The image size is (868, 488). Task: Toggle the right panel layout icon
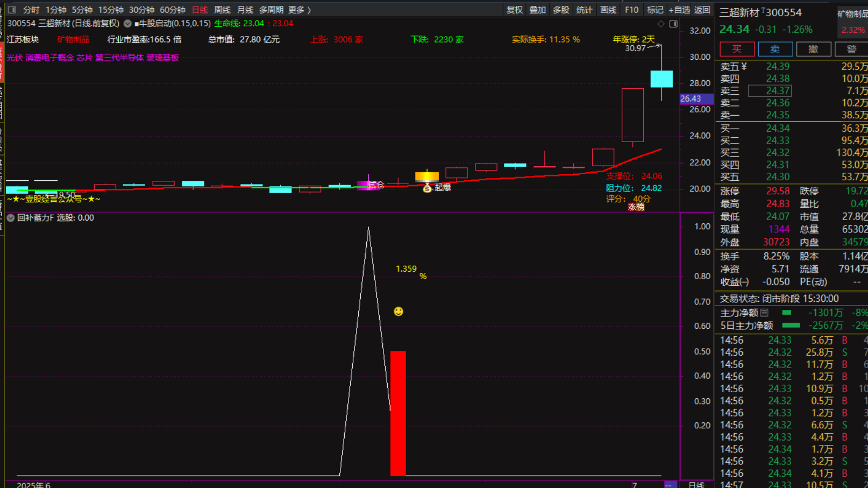coord(673,24)
